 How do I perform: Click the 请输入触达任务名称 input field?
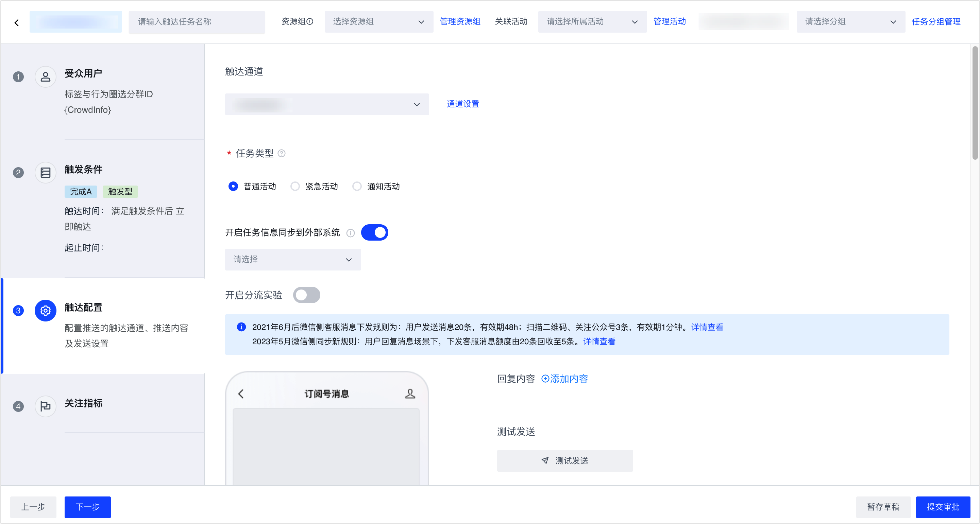[196, 22]
